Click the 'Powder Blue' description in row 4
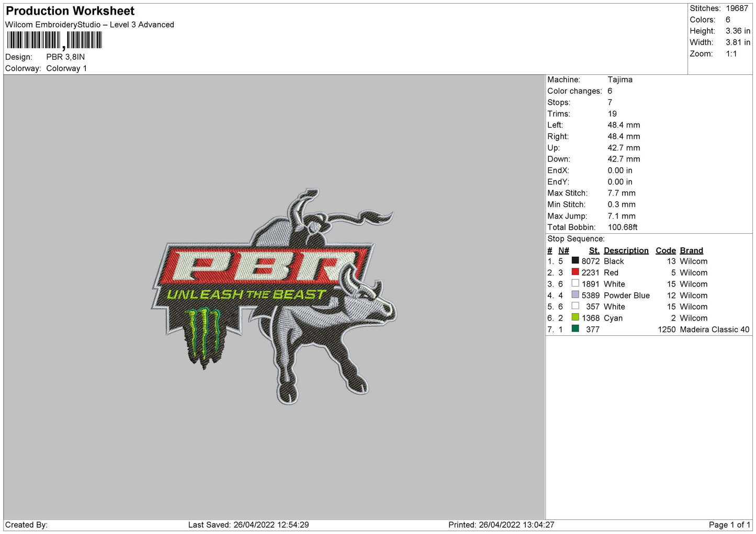This screenshot has width=756, height=534. pos(627,296)
